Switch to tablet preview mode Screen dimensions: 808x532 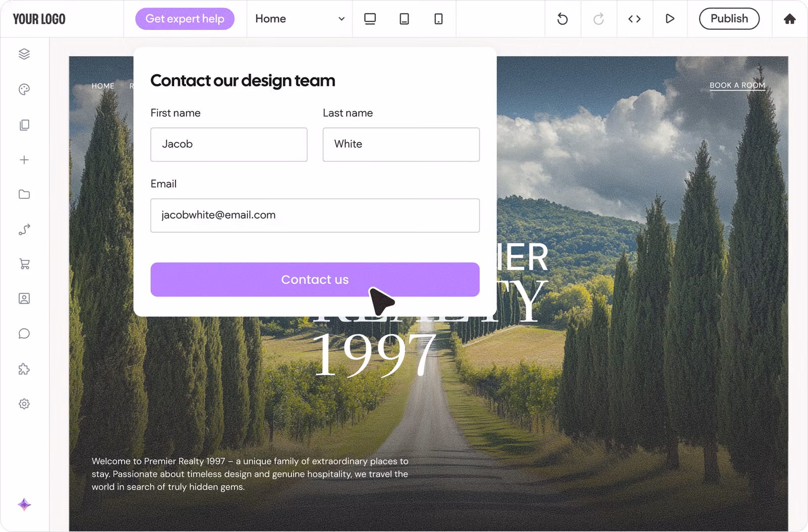404,19
